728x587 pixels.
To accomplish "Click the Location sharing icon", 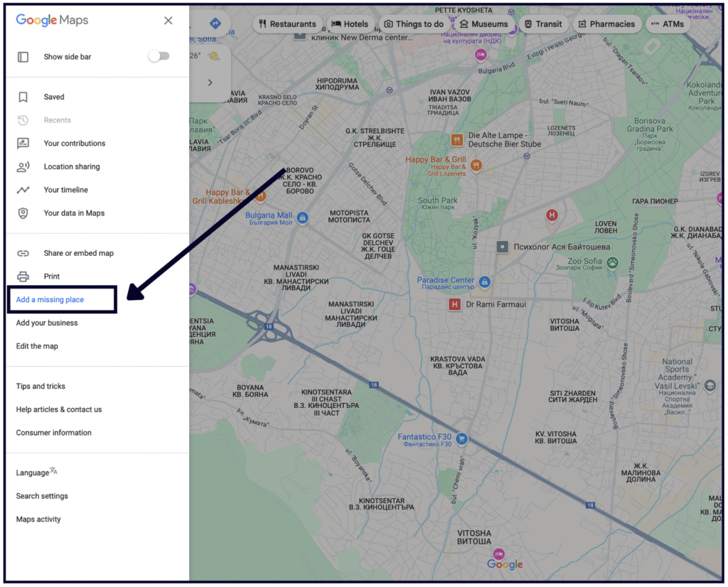I will (x=23, y=167).
